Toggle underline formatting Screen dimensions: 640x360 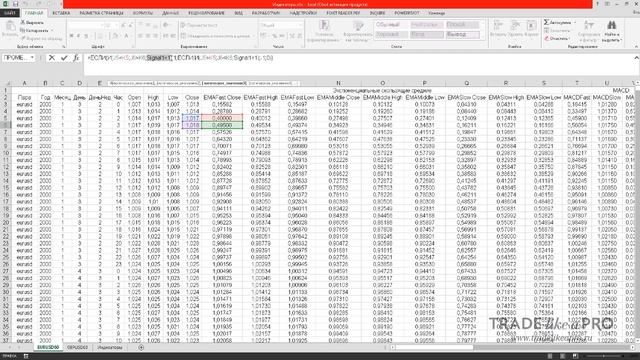[x=86, y=36]
